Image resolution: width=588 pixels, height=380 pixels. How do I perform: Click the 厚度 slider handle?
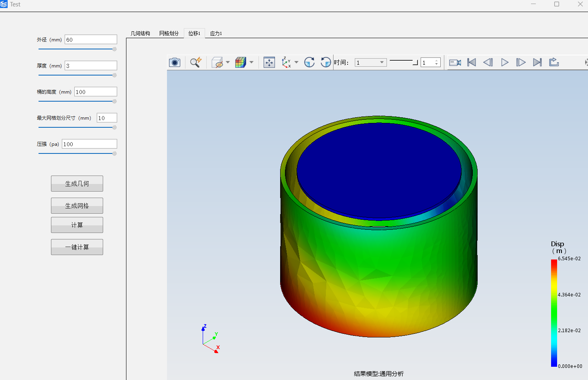[x=114, y=75]
